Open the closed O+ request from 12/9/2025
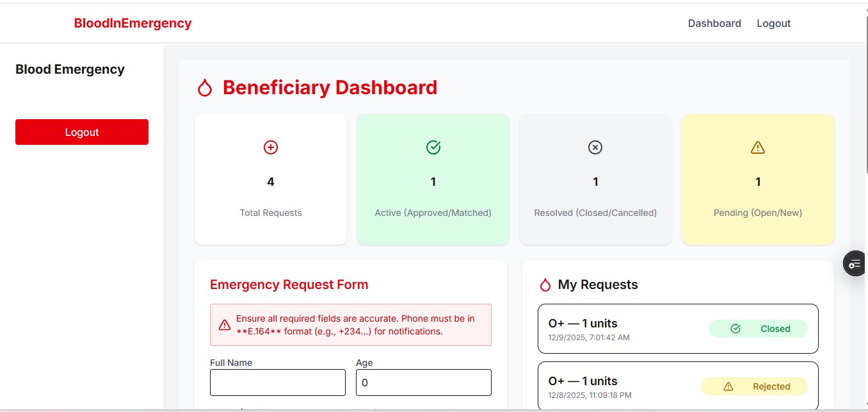 click(615, 329)
